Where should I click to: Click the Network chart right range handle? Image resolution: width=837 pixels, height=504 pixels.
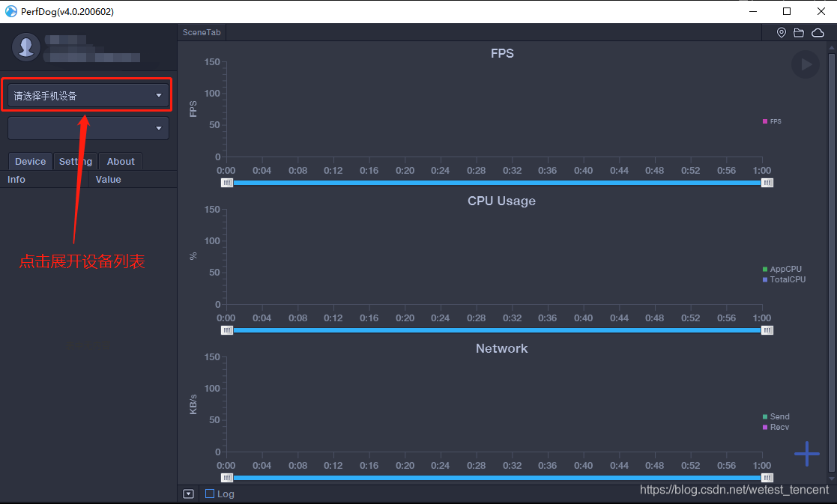[x=767, y=478]
